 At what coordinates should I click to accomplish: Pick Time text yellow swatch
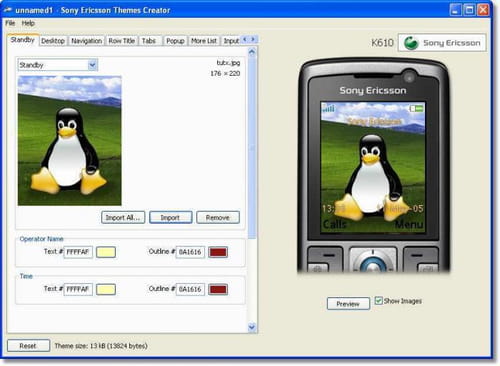tap(106, 289)
